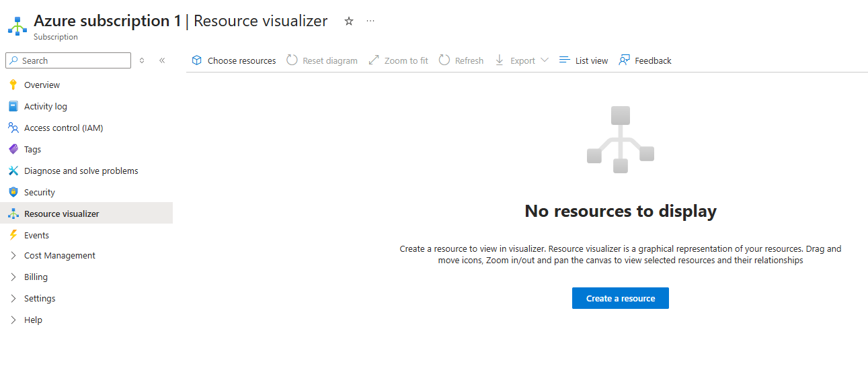Click the magnifier icon in search box
The width and height of the screenshot is (868, 374).
tap(14, 60)
